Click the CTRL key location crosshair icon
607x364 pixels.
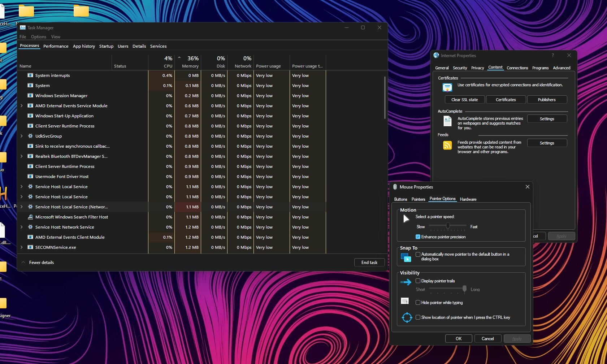407,317
